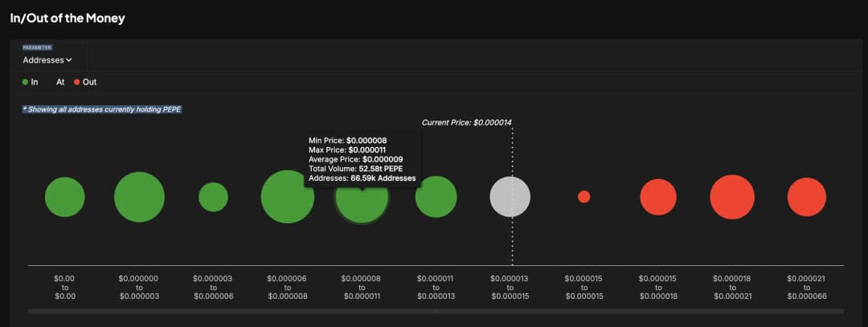Select the red bubble above $0.000018 to $0.000021
Viewport: 868px width, 327px height.
click(x=732, y=197)
